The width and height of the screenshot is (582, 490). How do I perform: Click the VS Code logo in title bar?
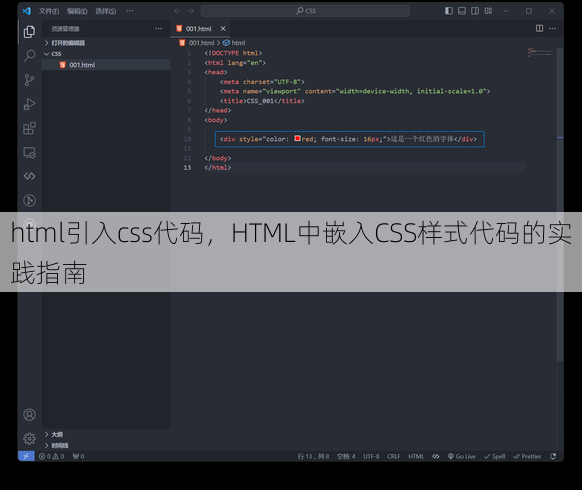[x=26, y=11]
